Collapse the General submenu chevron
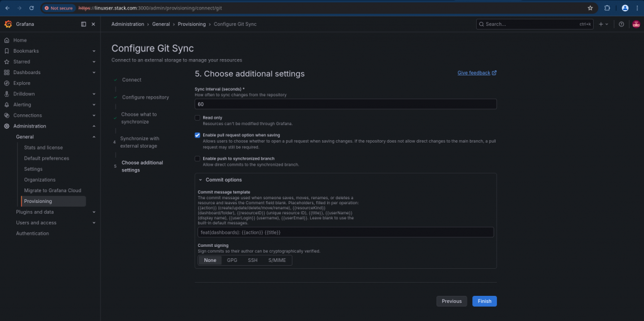Viewport: 644px width, 321px height. [x=94, y=137]
